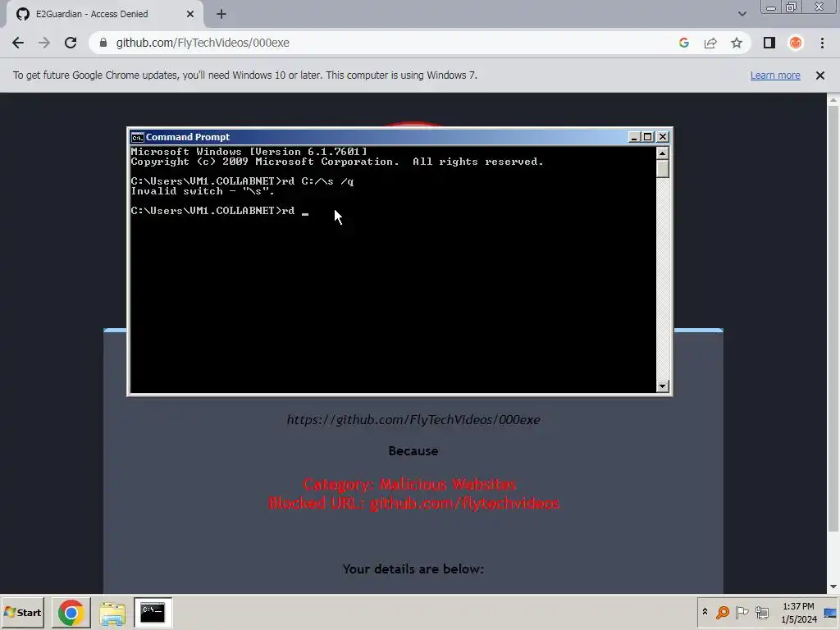This screenshot has height=630, width=840.
Task: View site info via the padlock icon
Action: pos(103,43)
